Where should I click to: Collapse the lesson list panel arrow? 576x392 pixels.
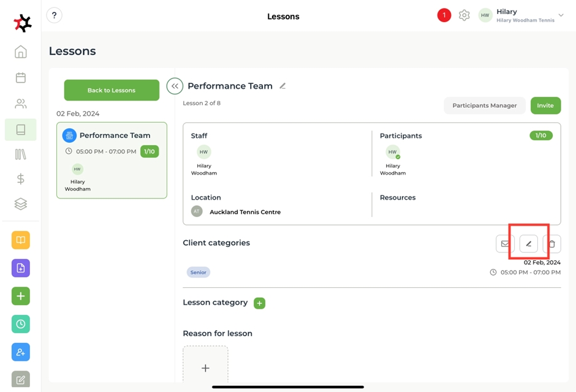pos(175,86)
